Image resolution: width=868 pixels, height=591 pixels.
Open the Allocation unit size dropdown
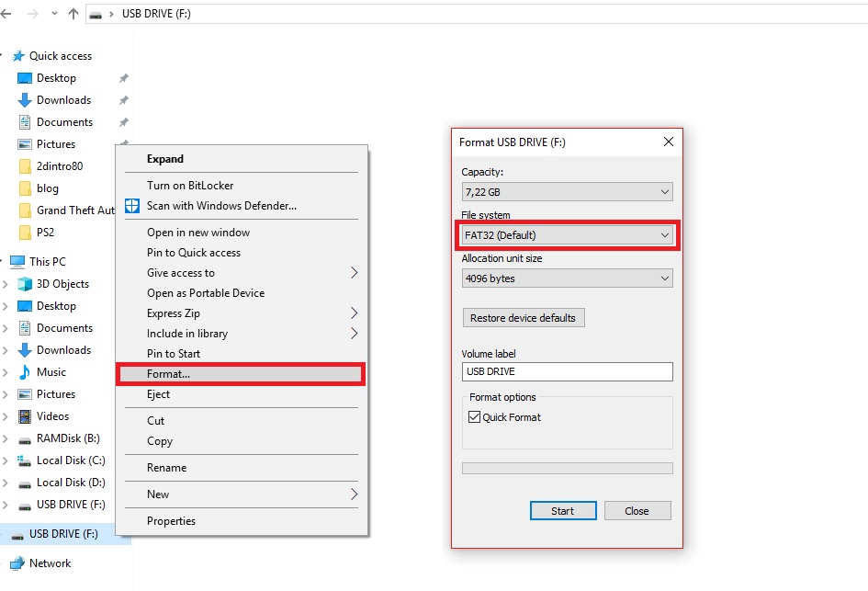pyautogui.click(x=568, y=278)
